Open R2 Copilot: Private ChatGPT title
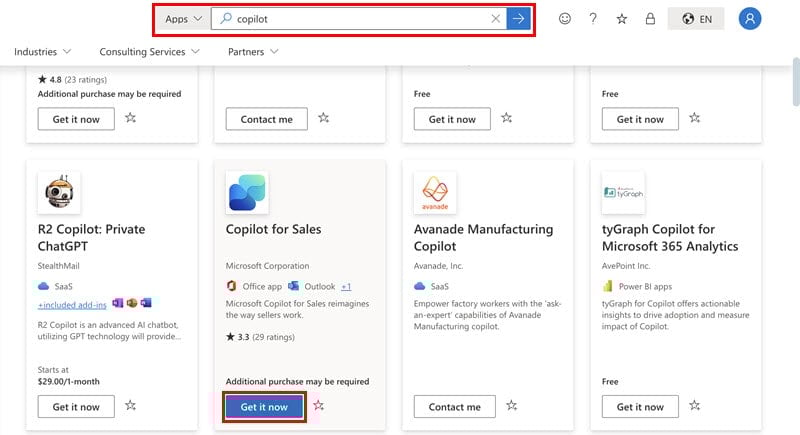The height and width of the screenshot is (435, 800). pyautogui.click(x=91, y=238)
